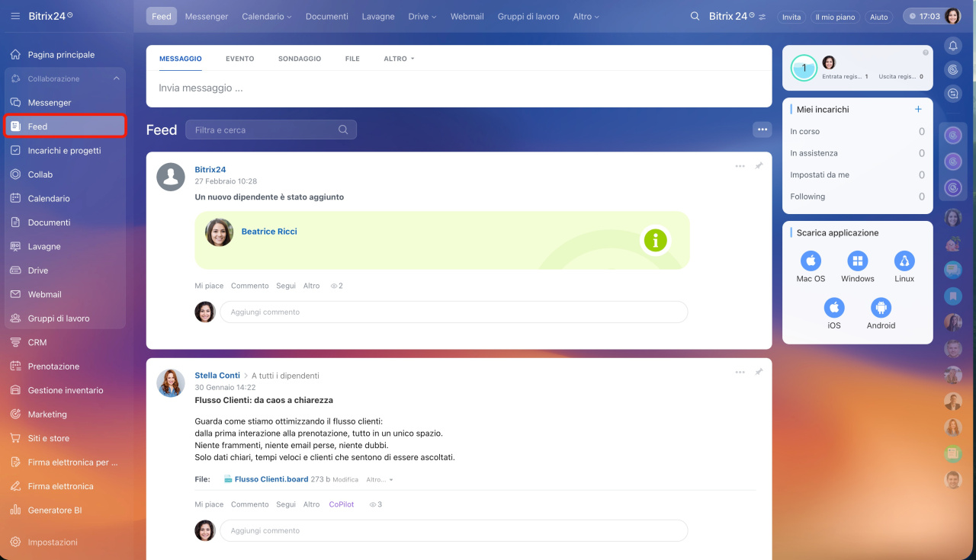Click the Filtra e cerca search field

click(x=263, y=130)
